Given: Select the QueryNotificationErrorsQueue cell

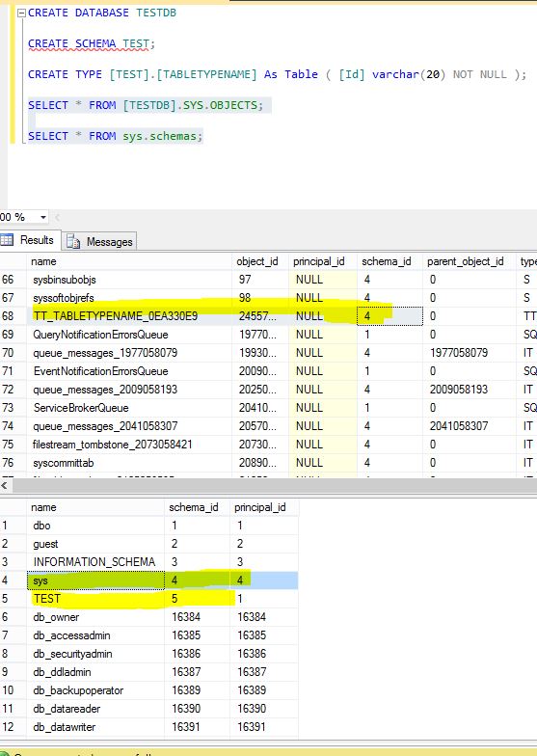Looking at the screenshot, I should 129,335.
